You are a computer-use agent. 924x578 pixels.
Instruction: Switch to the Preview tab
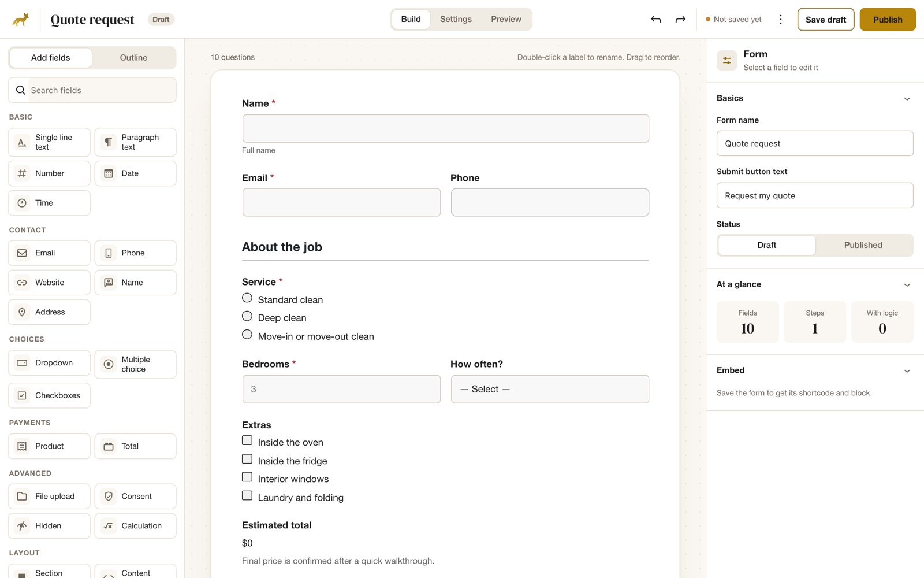[506, 19]
